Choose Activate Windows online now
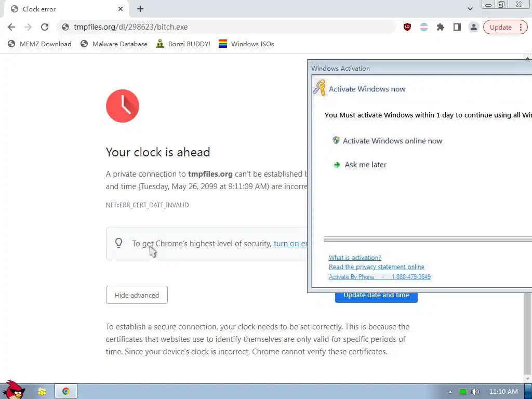532x399 pixels. pos(392,141)
